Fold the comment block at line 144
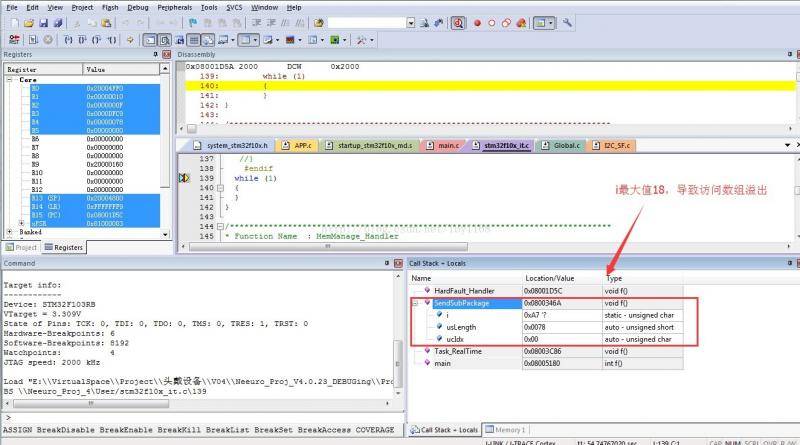800x445 pixels. click(x=222, y=226)
